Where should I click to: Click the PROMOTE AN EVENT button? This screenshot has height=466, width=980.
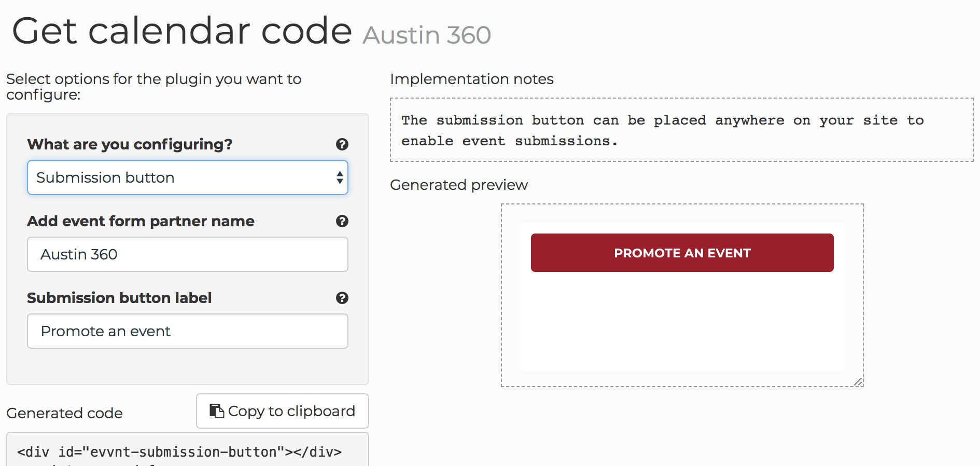[682, 253]
